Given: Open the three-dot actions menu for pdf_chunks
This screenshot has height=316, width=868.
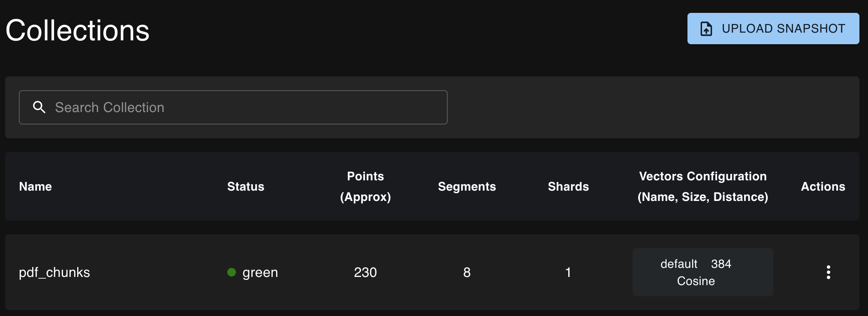Looking at the screenshot, I should click(x=828, y=272).
